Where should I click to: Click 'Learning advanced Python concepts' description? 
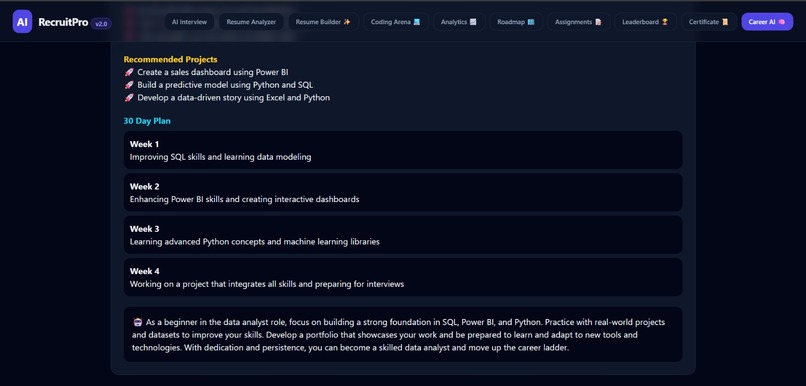[254, 241]
